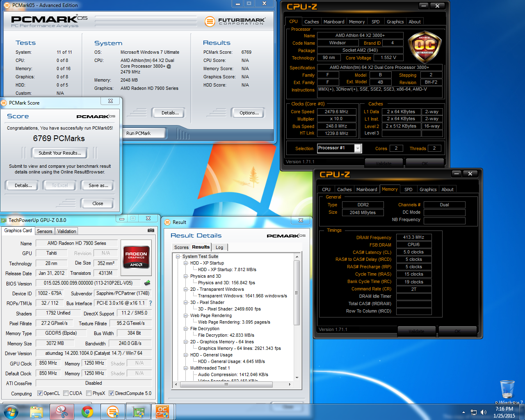This screenshot has height=420, width=525.
Task: Open the SPD tab in lower CPU-Z window
Action: (409, 189)
